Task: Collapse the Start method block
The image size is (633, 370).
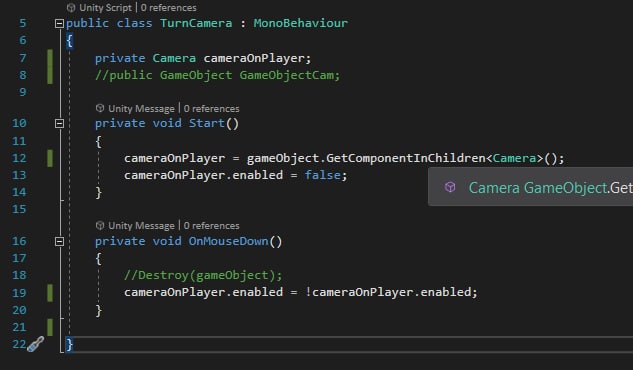Action: click(59, 123)
